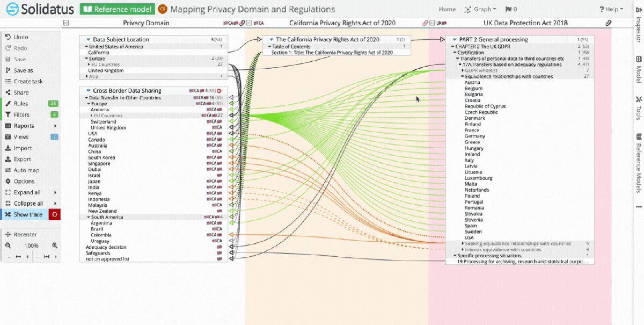This screenshot has height=325, width=644.
Task: Click the Save as branch icon
Action: (x=8, y=70)
